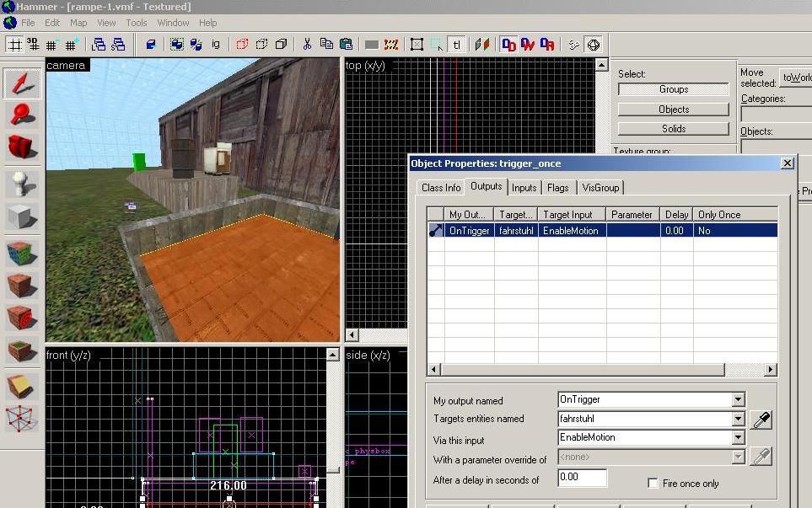Group the selected objects

click(x=176, y=45)
